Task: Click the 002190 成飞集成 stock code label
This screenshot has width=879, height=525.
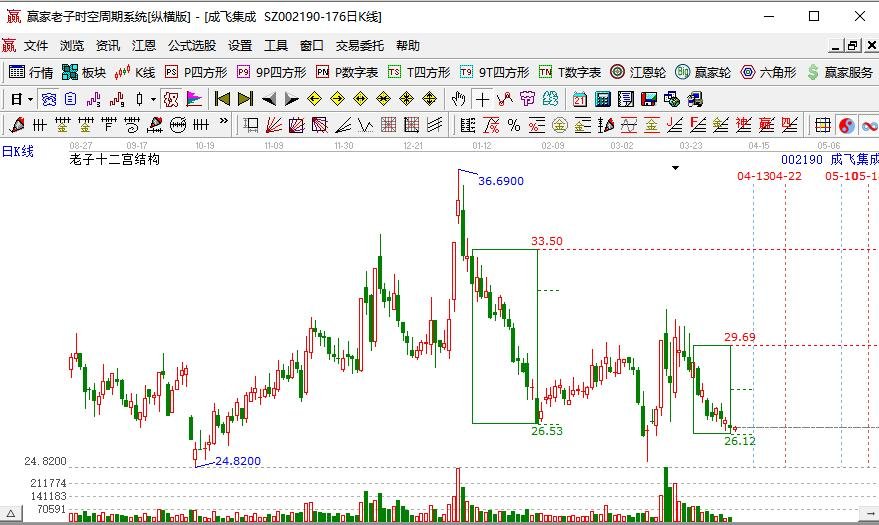Action: pyautogui.click(x=830, y=160)
